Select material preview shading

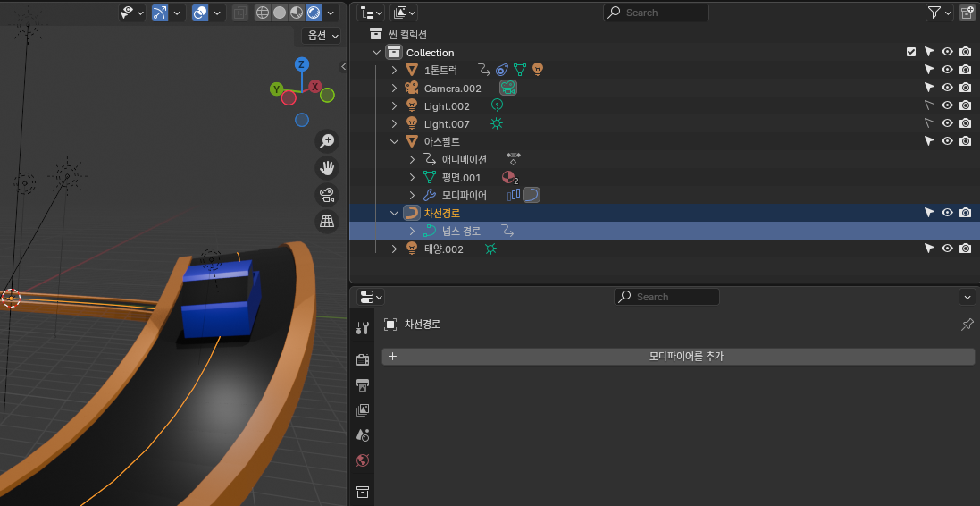tap(297, 13)
